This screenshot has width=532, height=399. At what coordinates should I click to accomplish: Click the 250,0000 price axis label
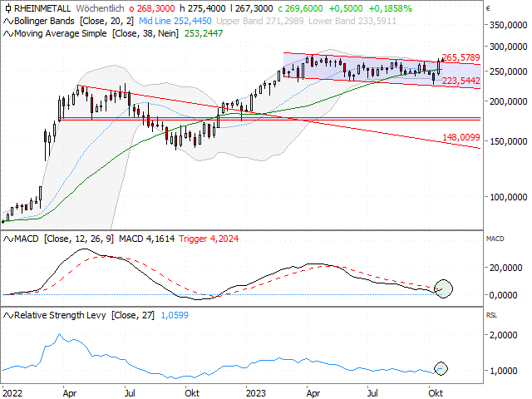point(508,72)
